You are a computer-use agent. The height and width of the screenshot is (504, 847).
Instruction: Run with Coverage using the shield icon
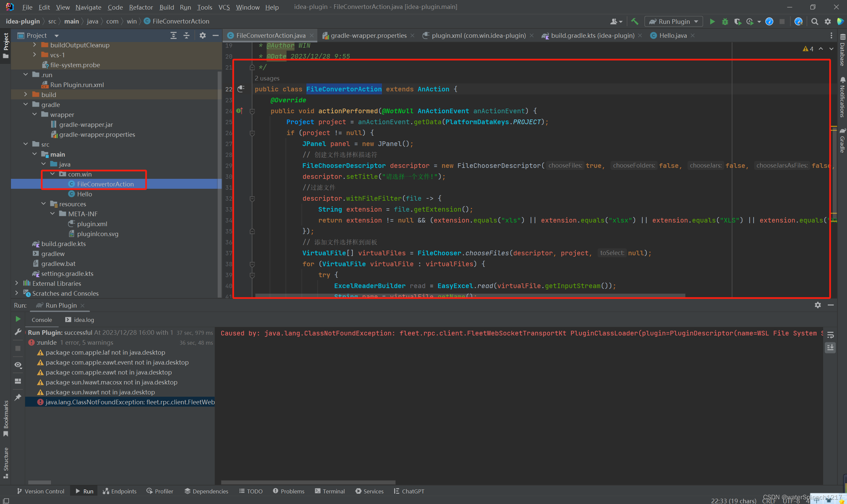pos(737,22)
